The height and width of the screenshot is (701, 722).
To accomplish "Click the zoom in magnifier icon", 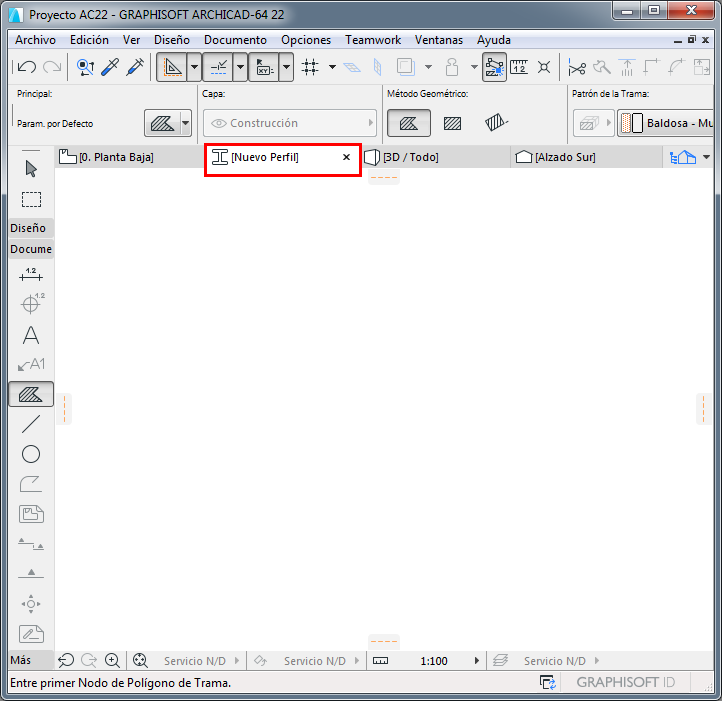I will tap(112, 661).
